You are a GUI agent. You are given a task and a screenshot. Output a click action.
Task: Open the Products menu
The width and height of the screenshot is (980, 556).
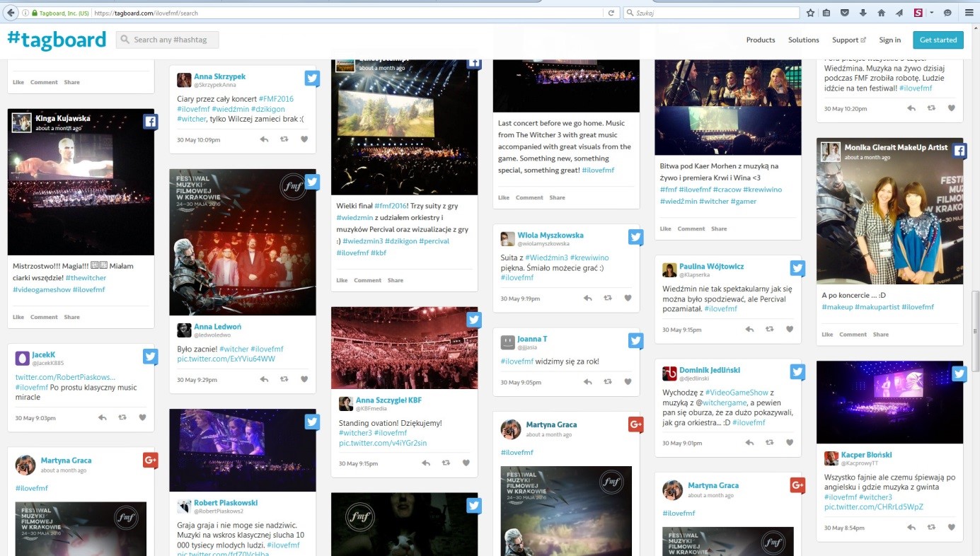[761, 40]
